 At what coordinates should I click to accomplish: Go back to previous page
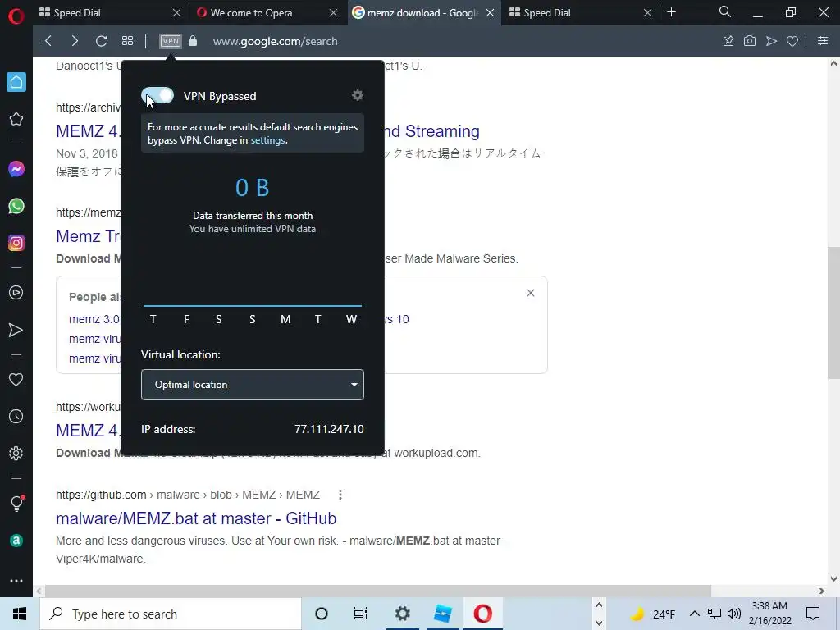click(x=48, y=41)
